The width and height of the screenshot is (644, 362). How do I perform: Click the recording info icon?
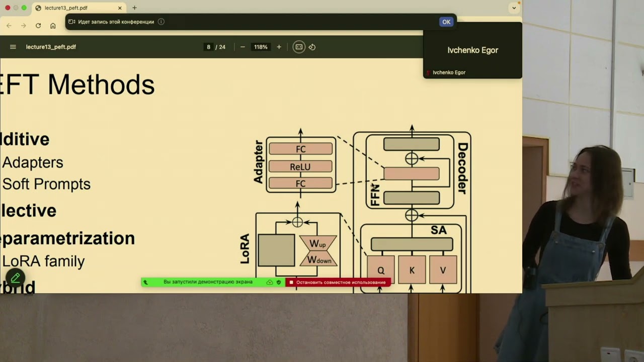coord(161,22)
